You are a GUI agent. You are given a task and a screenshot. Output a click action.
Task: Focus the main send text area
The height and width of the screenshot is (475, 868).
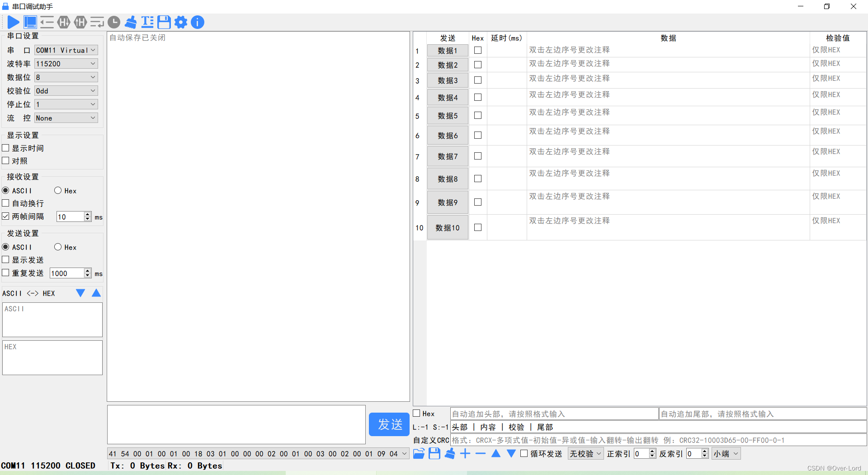236,424
